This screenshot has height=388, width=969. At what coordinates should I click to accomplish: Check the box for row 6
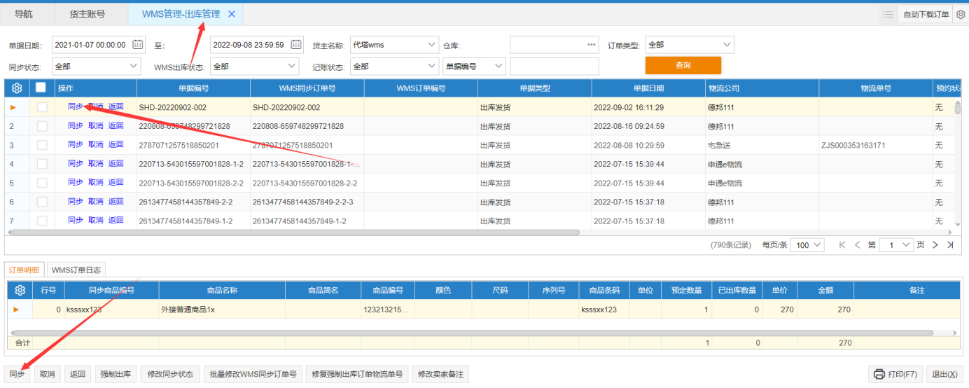42,201
